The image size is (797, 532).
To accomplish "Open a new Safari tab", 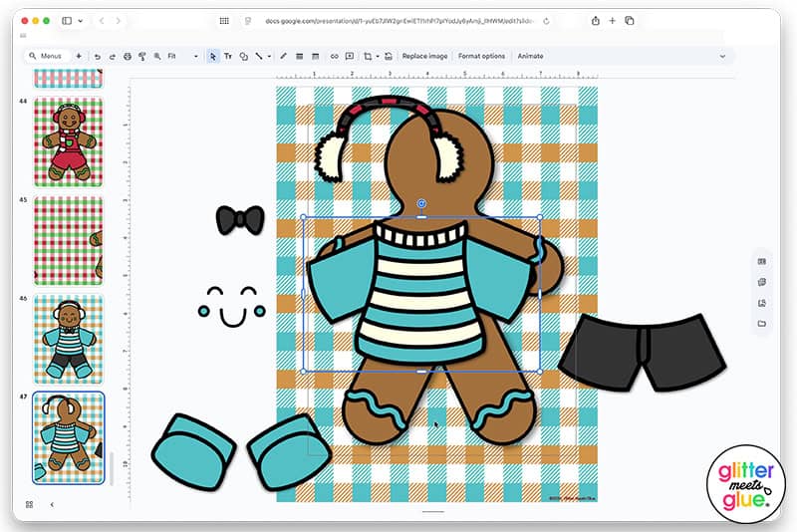I will [612, 20].
